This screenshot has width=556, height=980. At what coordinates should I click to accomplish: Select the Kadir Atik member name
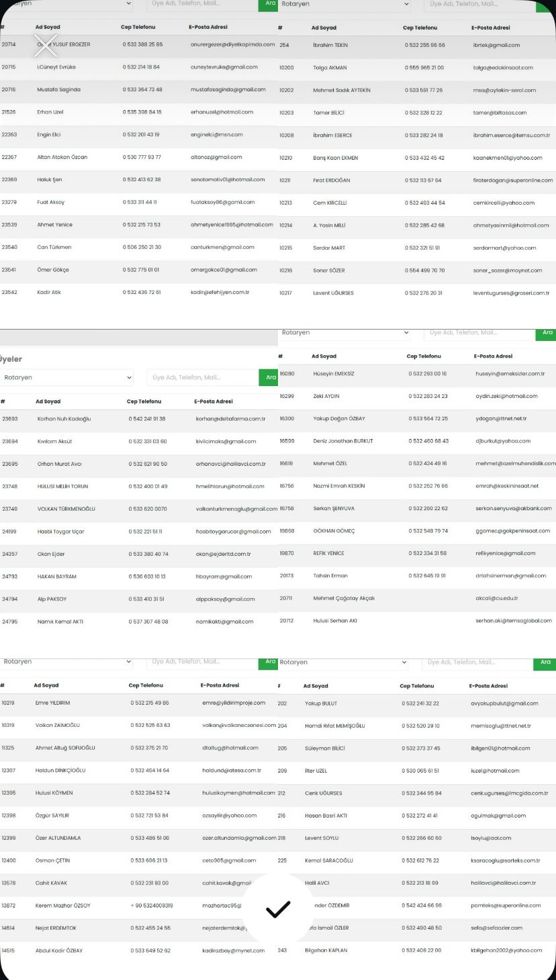pyautogui.click(x=49, y=293)
